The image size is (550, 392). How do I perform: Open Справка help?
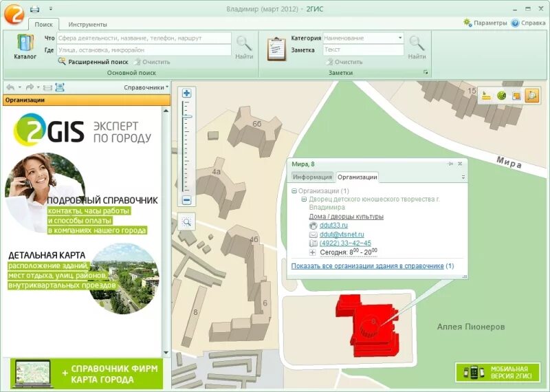pos(528,23)
